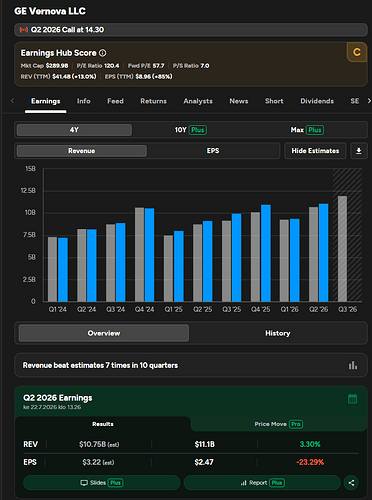Open the Price Move Pro tab
Viewport: 372px width, 500px height.
279,424
